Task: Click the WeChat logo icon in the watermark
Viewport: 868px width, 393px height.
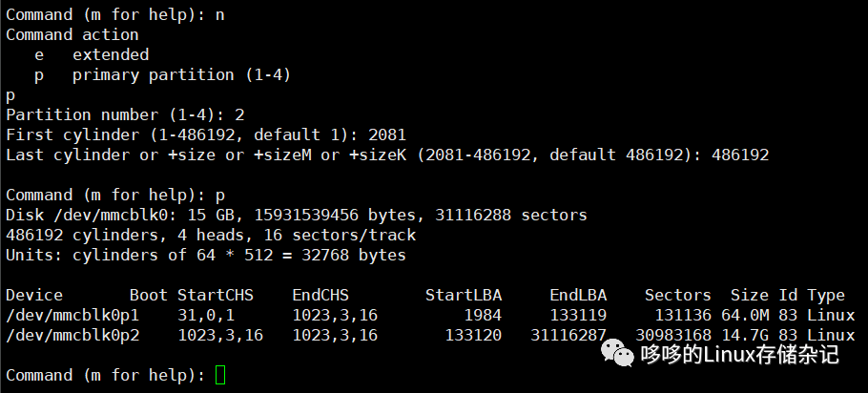Action: pos(622,356)
